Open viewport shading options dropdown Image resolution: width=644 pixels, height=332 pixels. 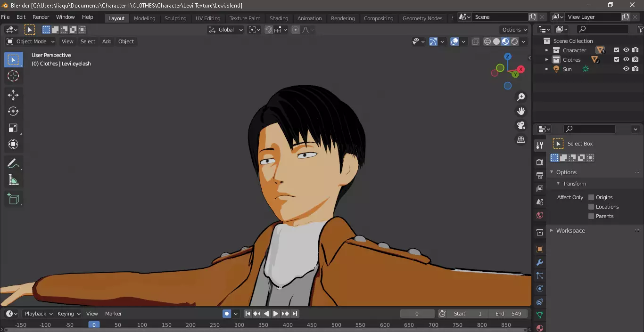point(523,41)
